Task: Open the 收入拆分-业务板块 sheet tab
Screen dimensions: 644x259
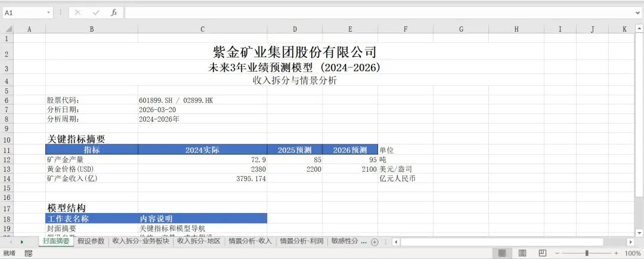Action: [141, 241]
